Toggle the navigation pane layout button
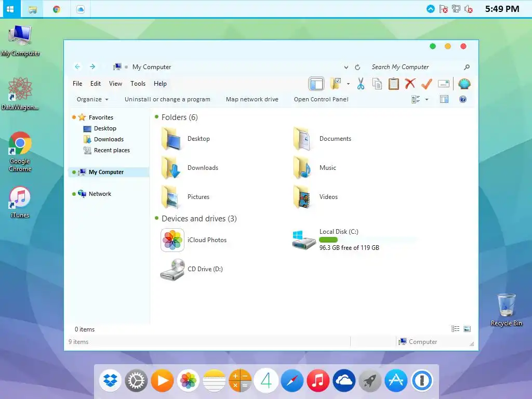Viewport: 532px width, 399px height. [x=316, y=84]
